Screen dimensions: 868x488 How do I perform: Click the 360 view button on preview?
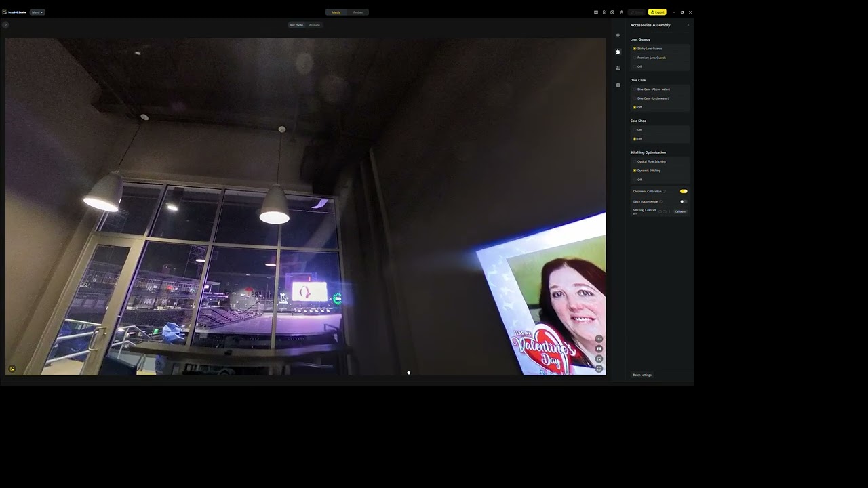pyautogui.click(x=599, y=339)
